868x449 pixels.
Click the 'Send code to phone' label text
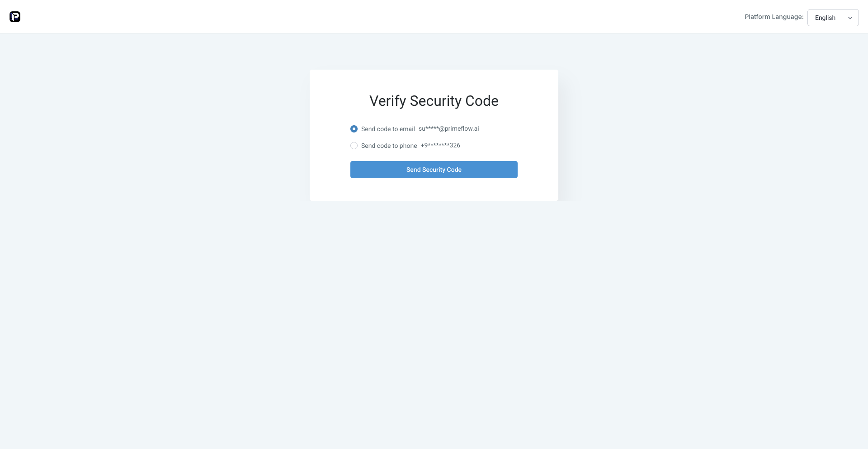point(389,146)
